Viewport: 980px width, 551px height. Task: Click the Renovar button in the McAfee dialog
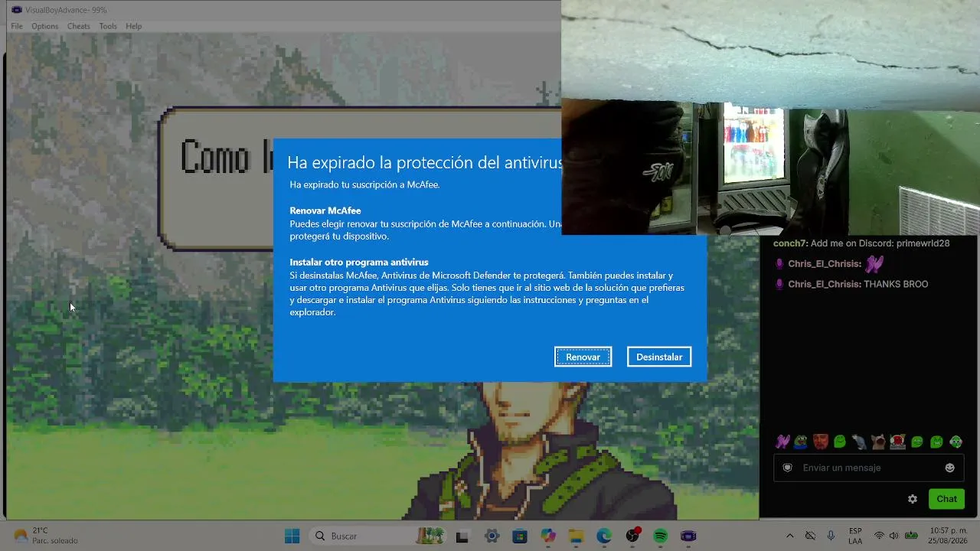583,357
